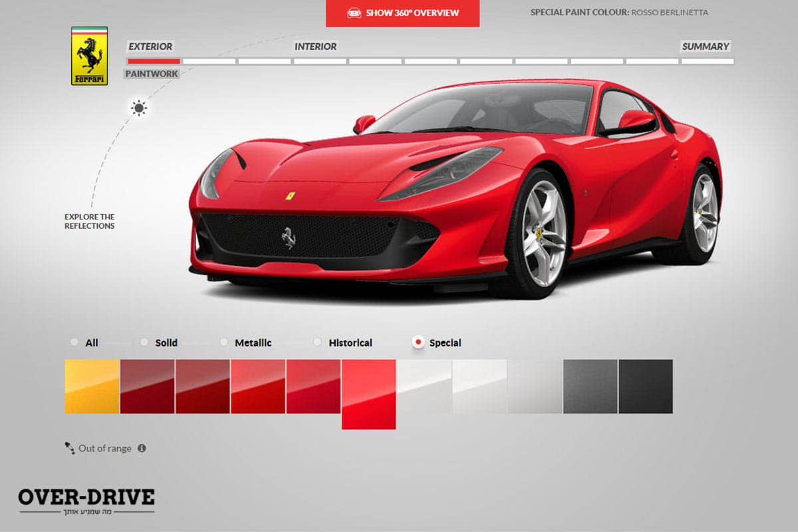Pick the dark grey metallic swatch
The width and height of the screenshot is (798, 532).
point(590,386)
